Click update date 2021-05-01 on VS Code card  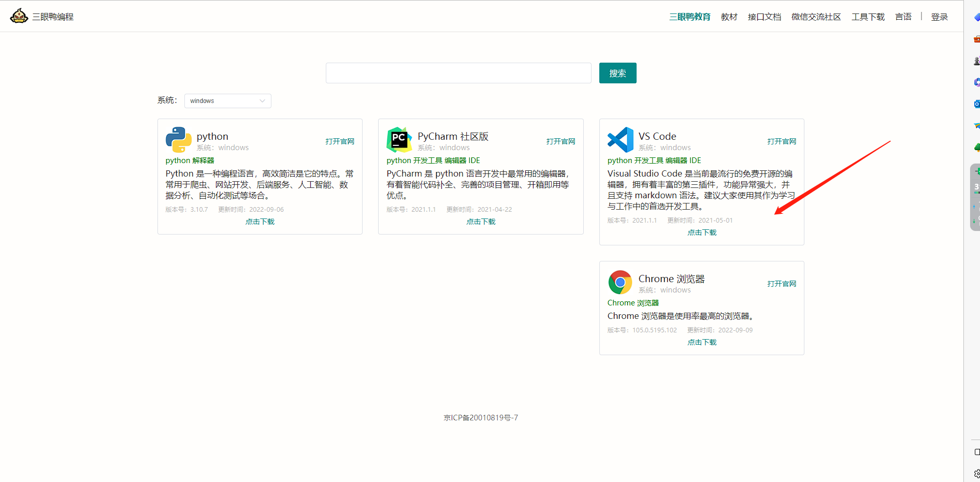pyautogui.click(x=716, y=221)
